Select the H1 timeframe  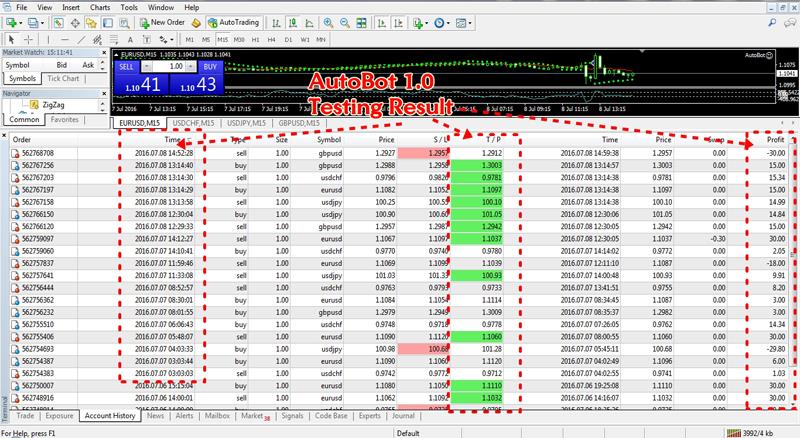[x=256, y=39]
